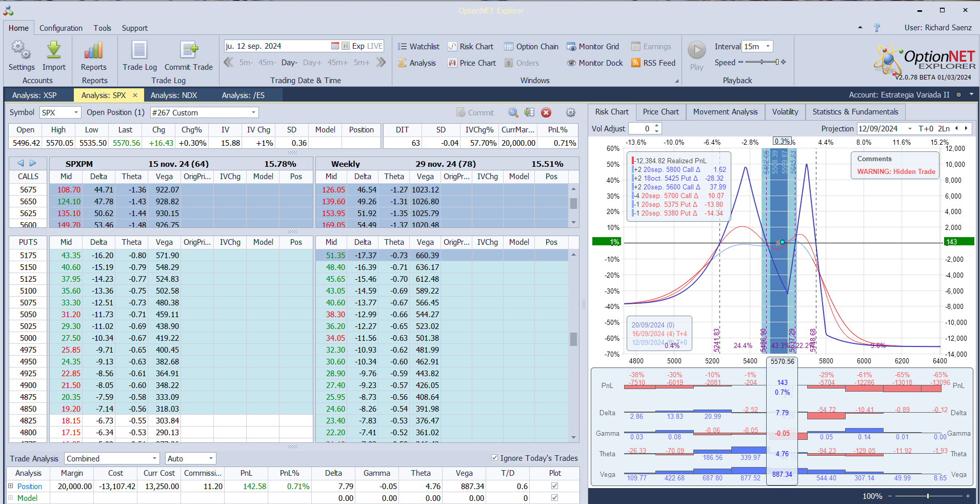980x504 pixels.
Task: Open the Risk Chart window
Action: click(x=471, y=47)
